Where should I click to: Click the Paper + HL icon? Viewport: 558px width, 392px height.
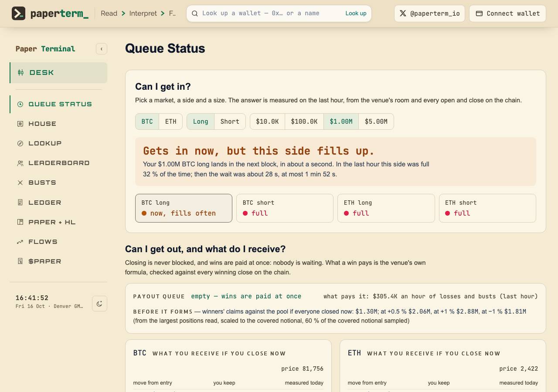20,222
